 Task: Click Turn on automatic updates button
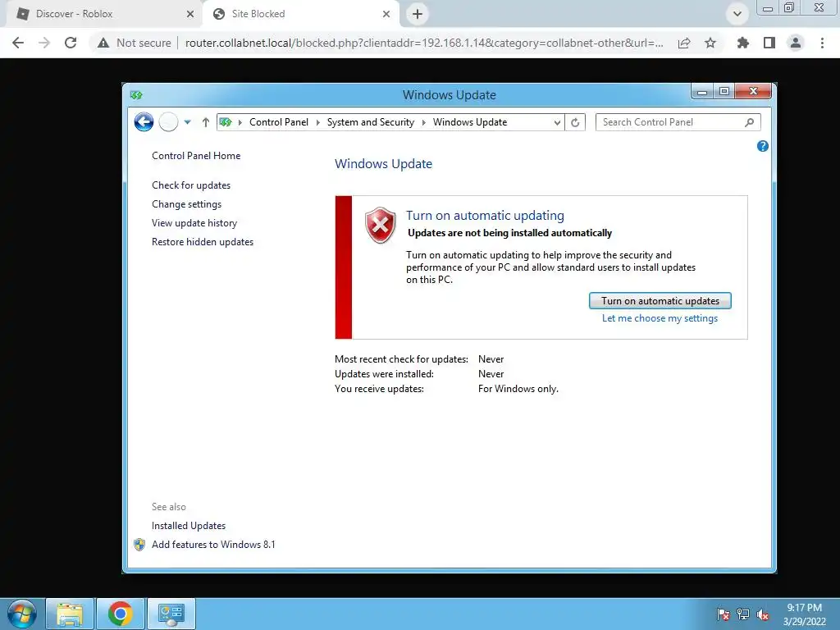[x=660, y=300]
